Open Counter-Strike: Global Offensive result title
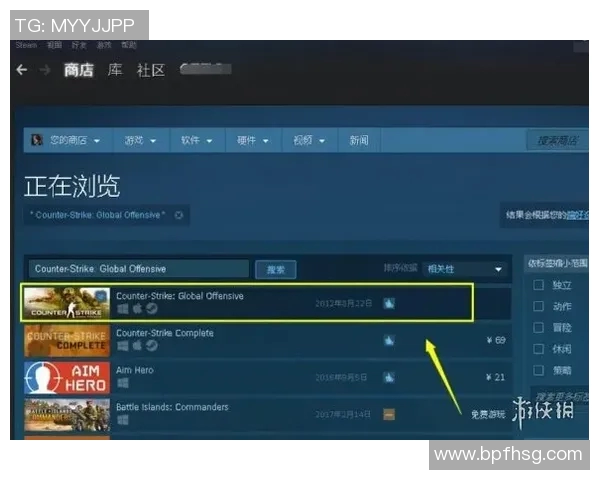The width and height of the screenshot is (600, 480). coord(180,296)
